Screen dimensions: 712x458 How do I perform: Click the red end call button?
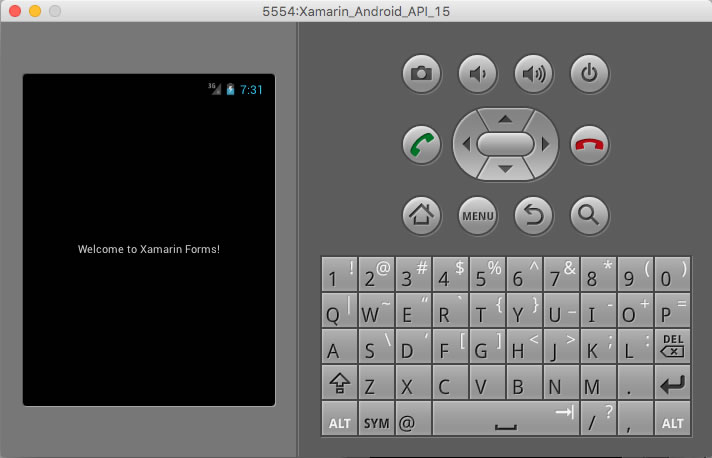click(589, 145)
